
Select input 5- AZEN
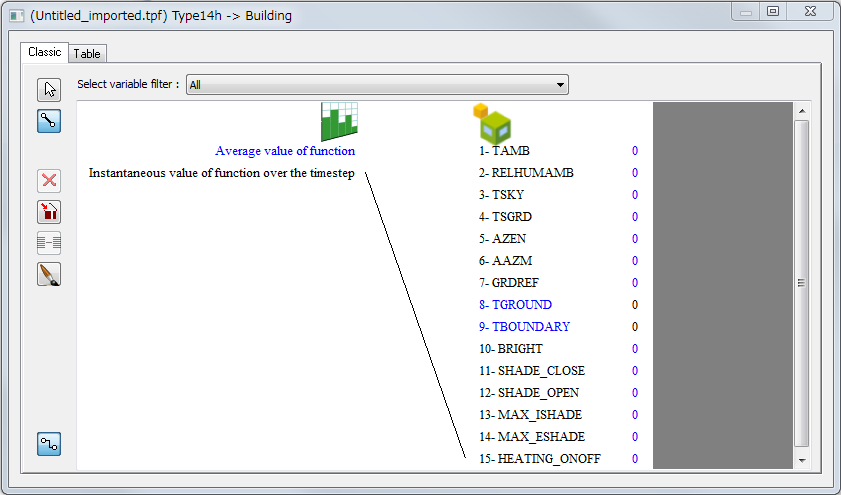[x=503, y=239]
